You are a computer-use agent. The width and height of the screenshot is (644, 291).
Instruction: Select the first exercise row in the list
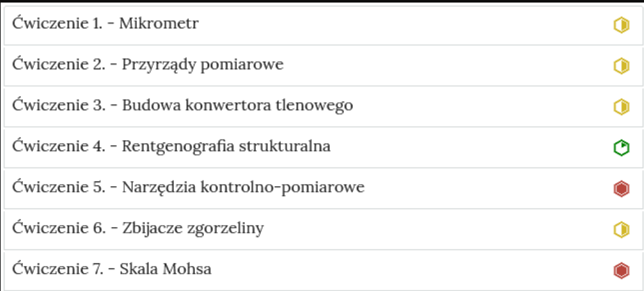coord(323,26)
